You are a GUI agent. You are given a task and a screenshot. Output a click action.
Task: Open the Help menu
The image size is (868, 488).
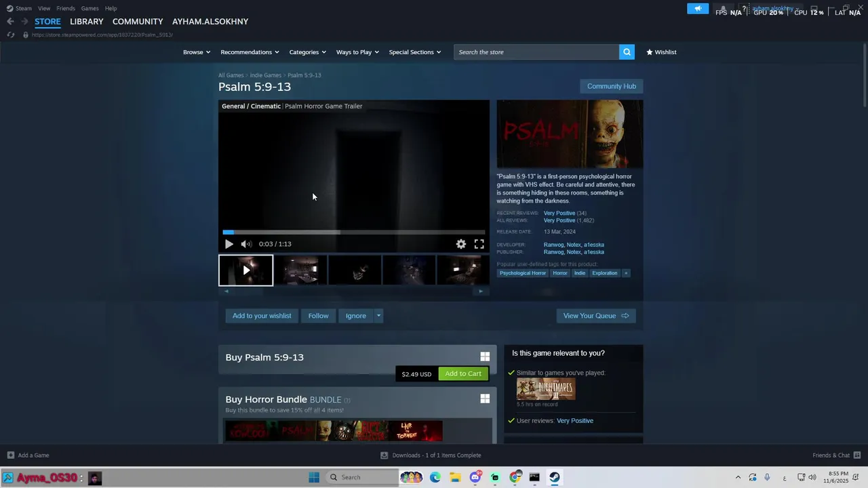[111, 8]
